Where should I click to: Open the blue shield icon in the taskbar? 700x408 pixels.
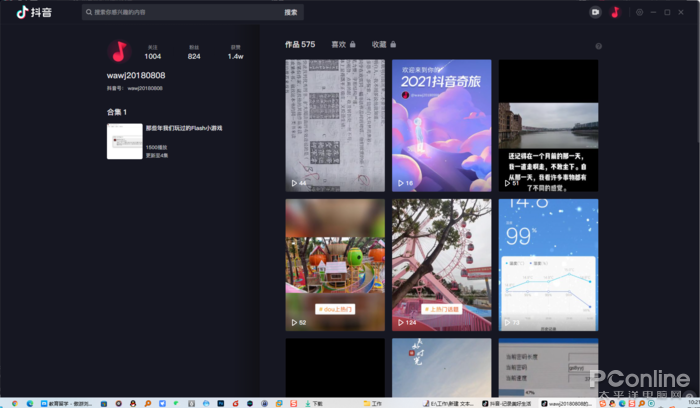(162, 403)
